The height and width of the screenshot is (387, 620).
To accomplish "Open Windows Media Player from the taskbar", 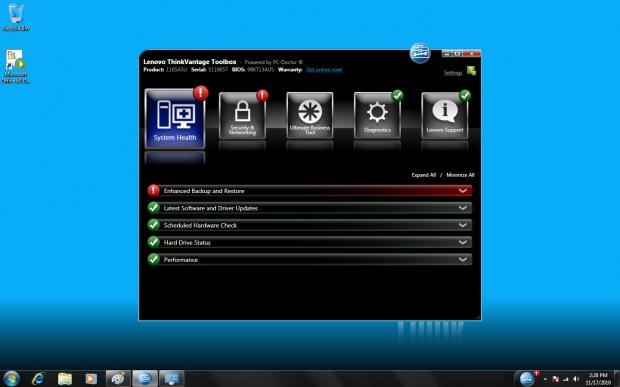I will click(x=91, y=379).
